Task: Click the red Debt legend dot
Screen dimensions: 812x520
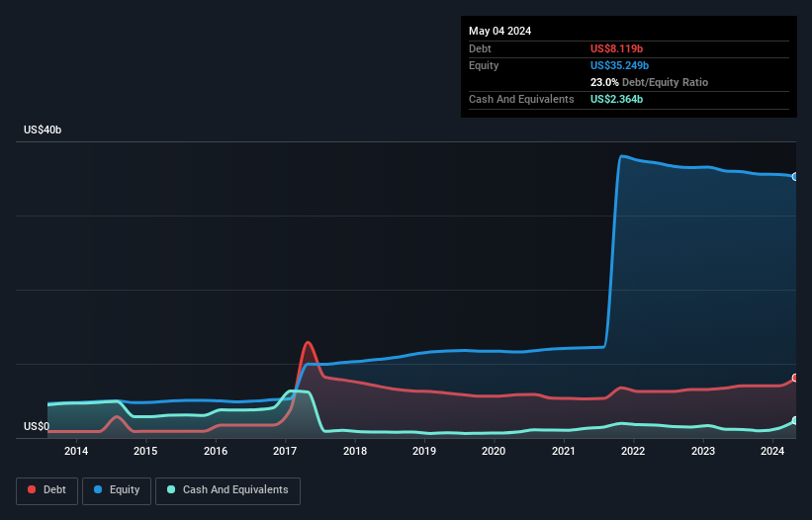Action: [x=32, y=489]
